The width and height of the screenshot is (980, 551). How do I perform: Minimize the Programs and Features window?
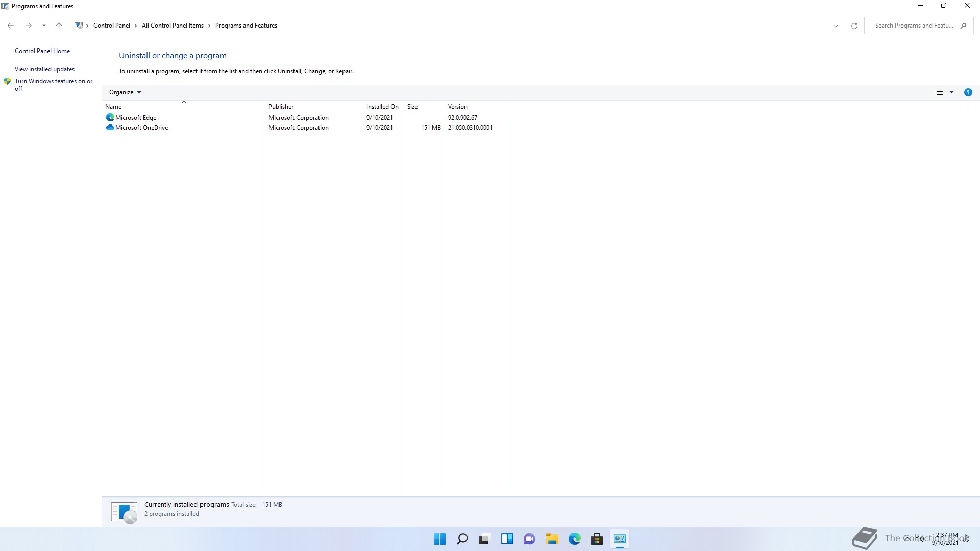click(x=921, y=6)
